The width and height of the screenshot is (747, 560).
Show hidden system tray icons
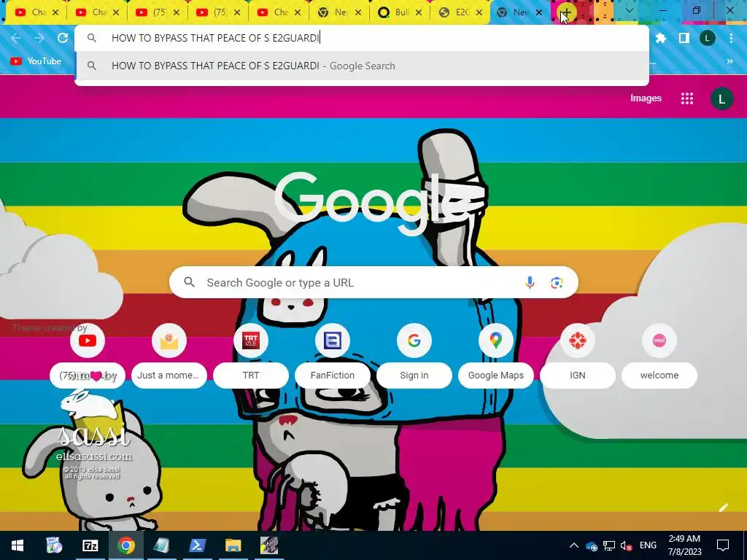[x=573, y=545]
